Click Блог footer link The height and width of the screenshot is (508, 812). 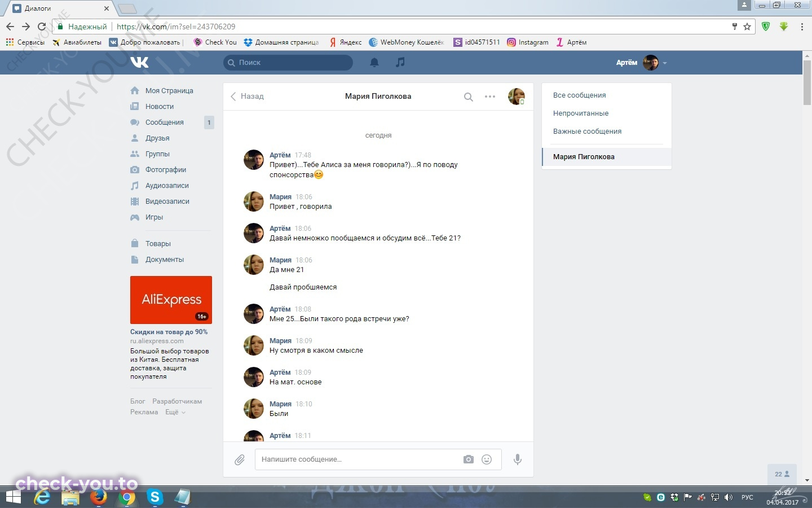[138, 401]
